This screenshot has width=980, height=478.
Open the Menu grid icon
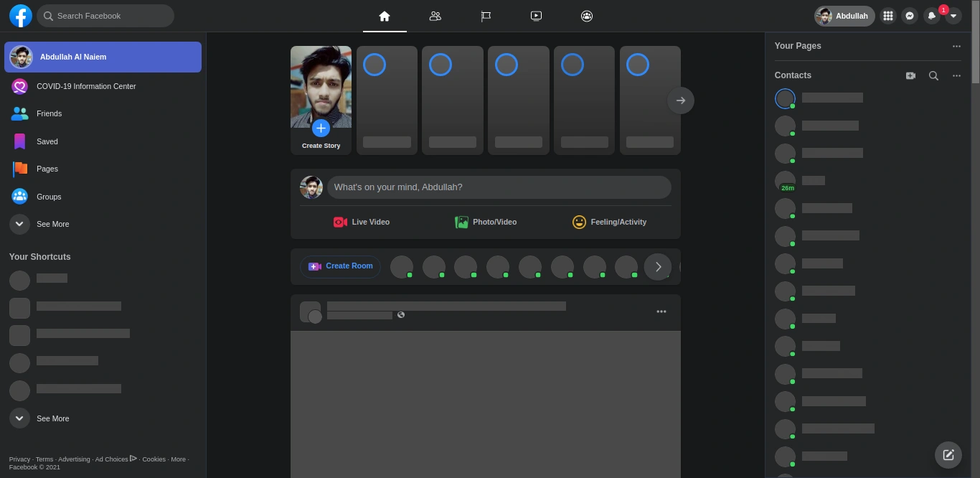(888, 16)
